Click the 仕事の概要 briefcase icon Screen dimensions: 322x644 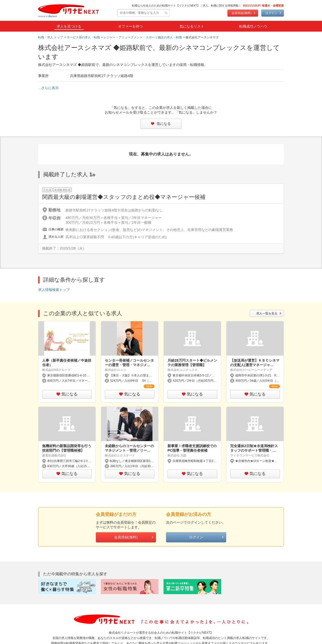(45, 229)
